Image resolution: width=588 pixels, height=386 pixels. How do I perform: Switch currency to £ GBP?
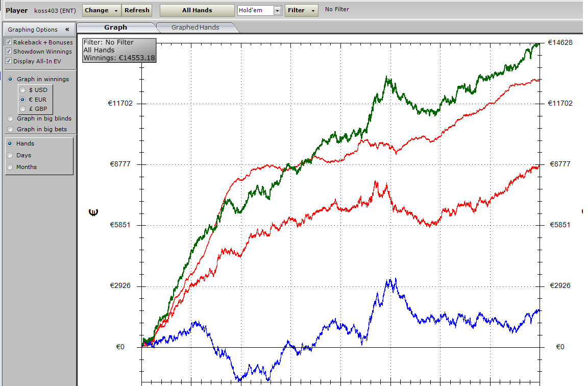[x=22, y=109]
